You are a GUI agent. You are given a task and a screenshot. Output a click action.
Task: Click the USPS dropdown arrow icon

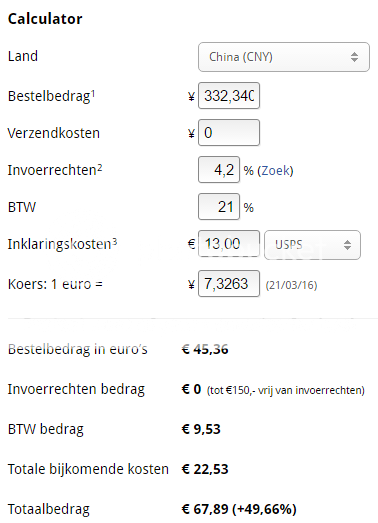(x=347, y=245)
